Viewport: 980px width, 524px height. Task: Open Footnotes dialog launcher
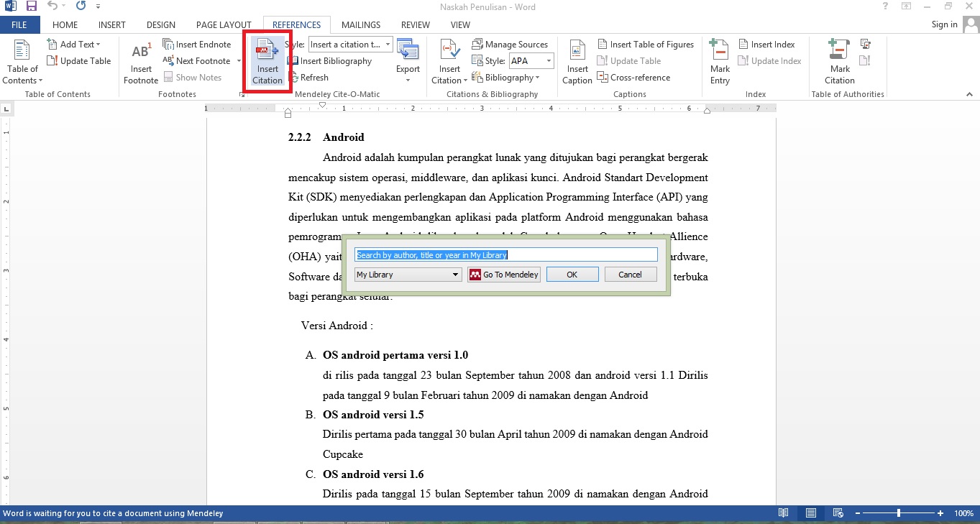click(x=241, y=94)
